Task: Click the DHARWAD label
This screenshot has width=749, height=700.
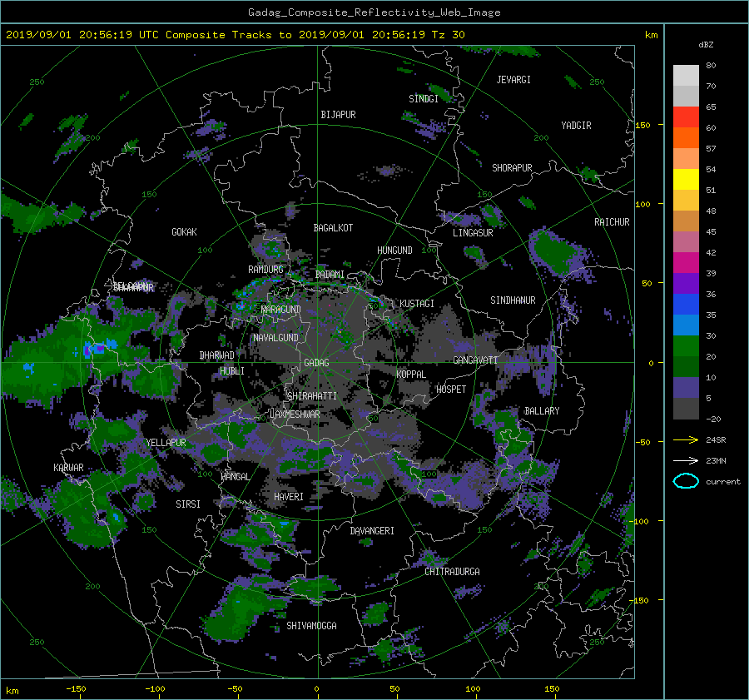Action: point(217,355)
